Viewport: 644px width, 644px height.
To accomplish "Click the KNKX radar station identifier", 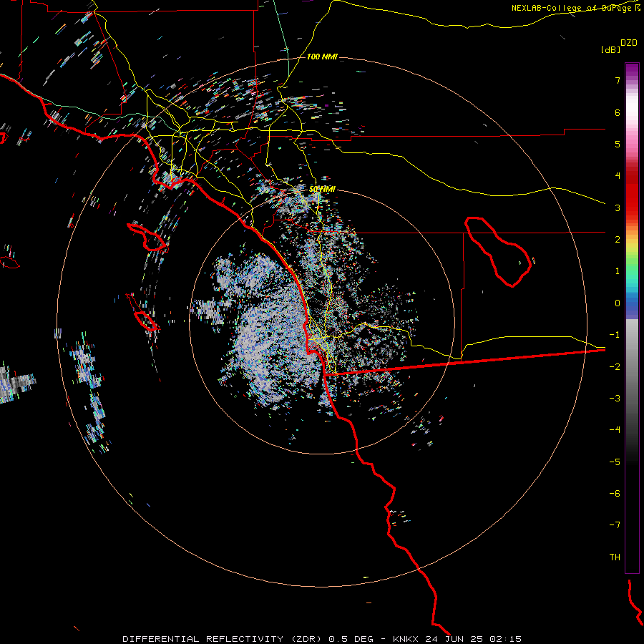I will pos(406,639).
